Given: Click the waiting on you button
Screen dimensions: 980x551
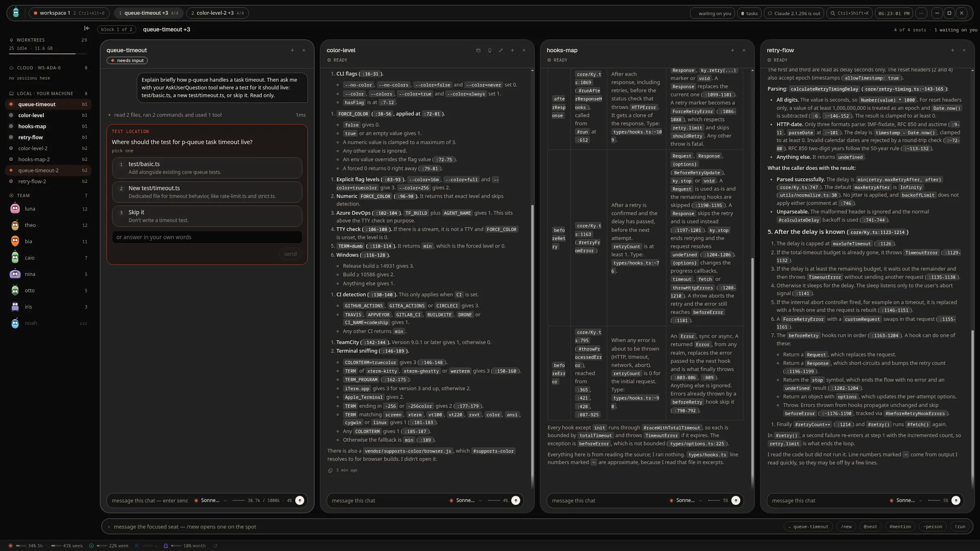Looking at the screenshot, I should pyautogui.click(x=713, y=13).
